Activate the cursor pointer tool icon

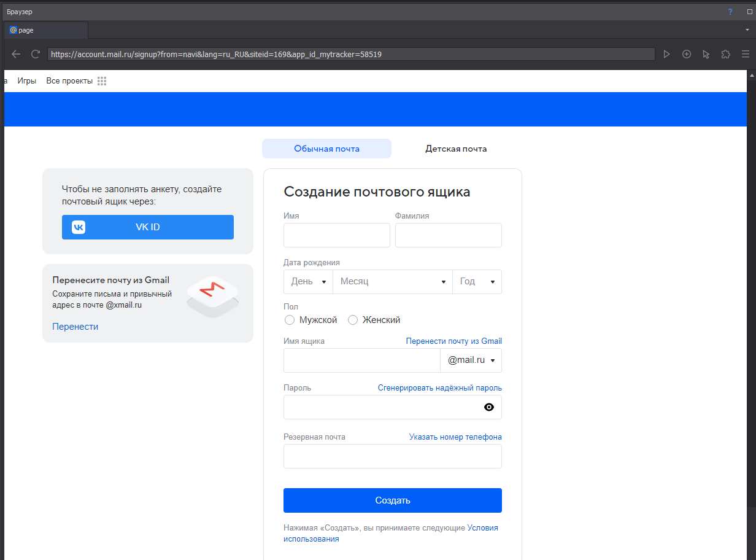click(706, 54)
